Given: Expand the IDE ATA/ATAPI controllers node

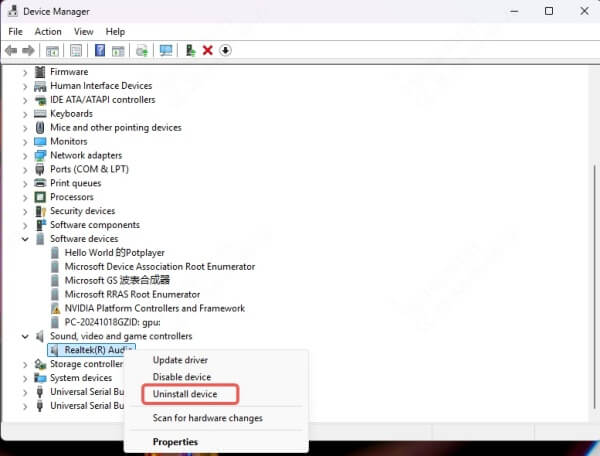Looking at the screenshot, I should (x=25, y=100).
